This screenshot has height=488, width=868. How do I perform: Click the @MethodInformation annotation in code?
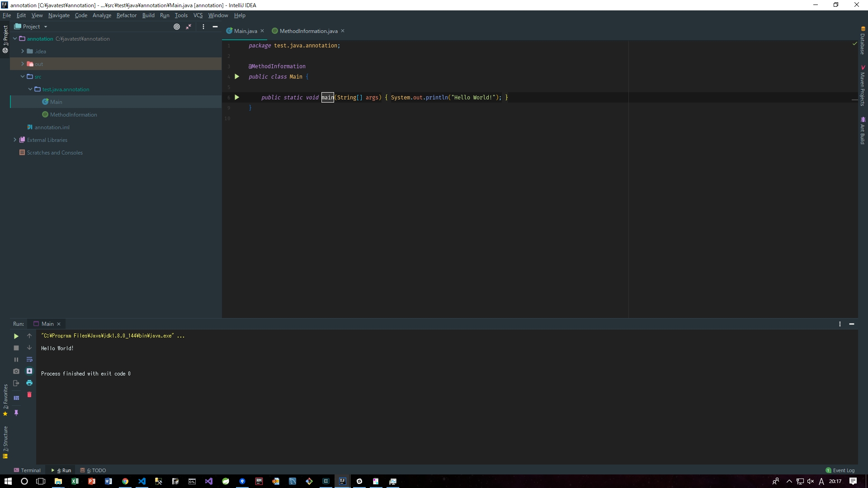tap(277, 66)
